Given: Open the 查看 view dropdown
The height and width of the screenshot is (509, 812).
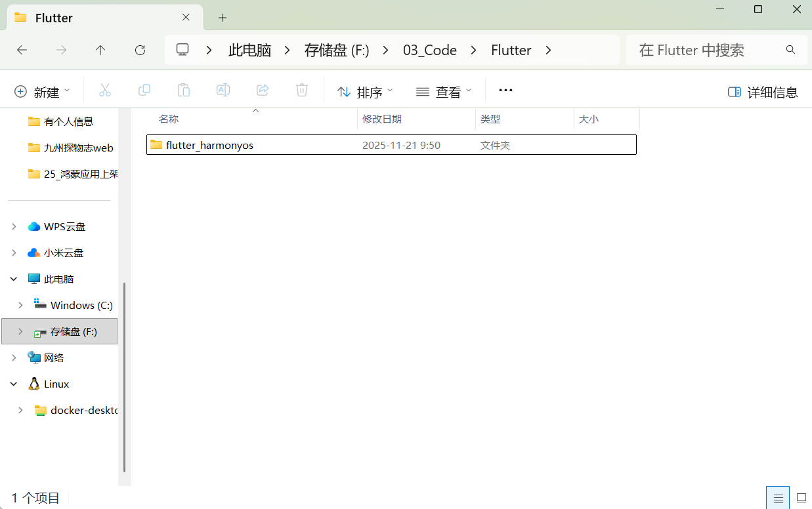Looking at the screenshot, I should point(444,91).
